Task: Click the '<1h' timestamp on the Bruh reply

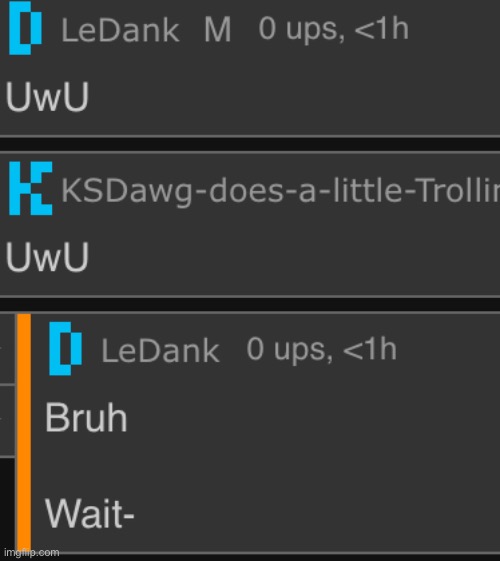Action: [369, 349]
